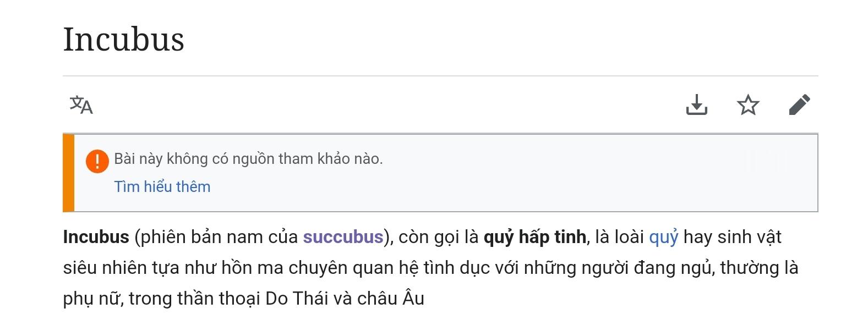This screenshot has width=868, height=325.
Task: Click the pencil edit icon
Action: 799,104
